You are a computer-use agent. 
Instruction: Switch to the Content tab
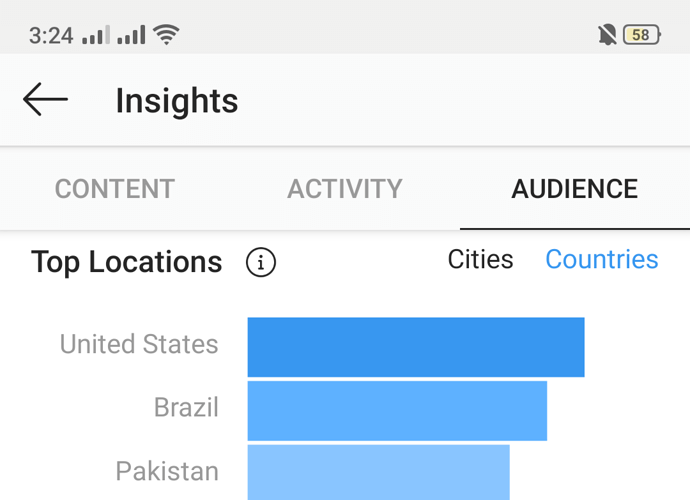click(x=114, y=189)
